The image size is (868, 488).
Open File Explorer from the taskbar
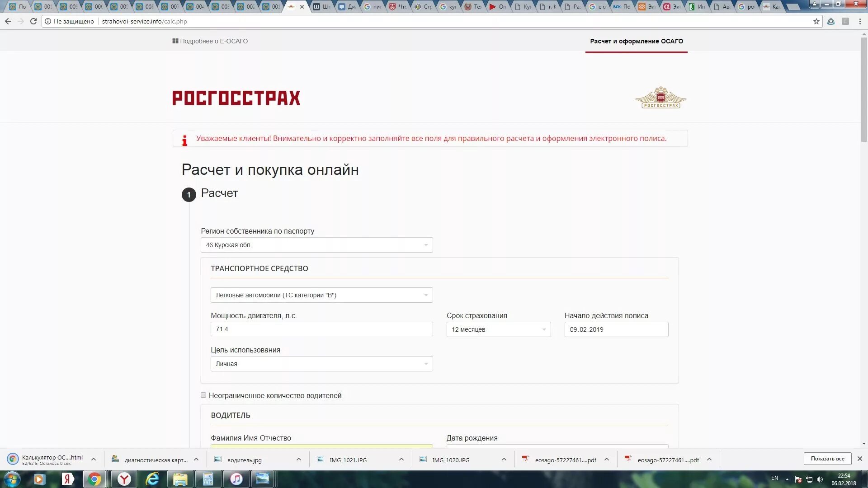pyautogui.click(x=180, y=479)
